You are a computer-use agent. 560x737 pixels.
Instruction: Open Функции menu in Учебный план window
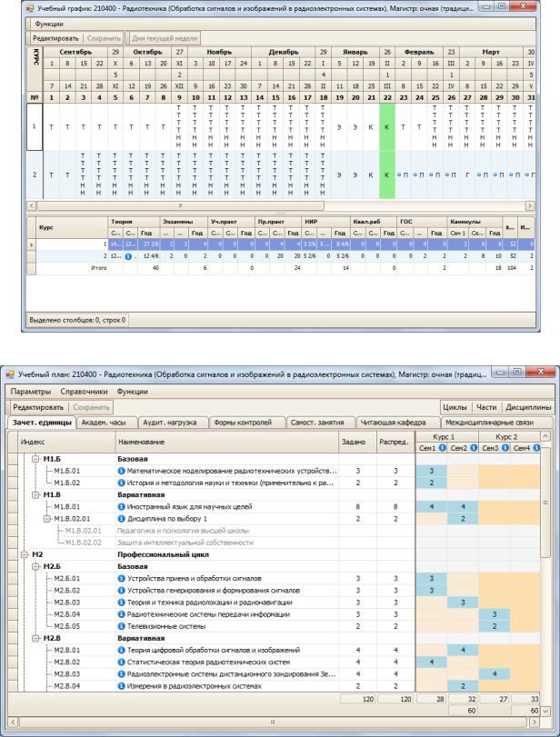(x=132, y=391)
